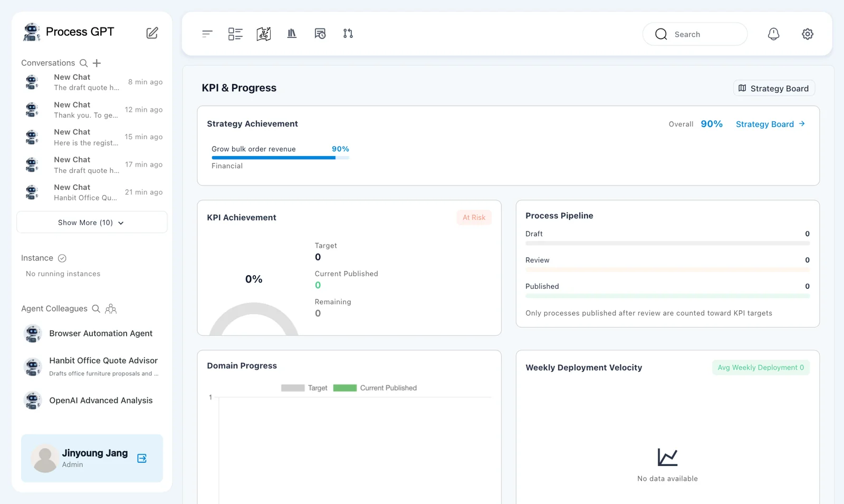Viewport: 844px width, 504px height.
Task: Click the 0% KPI gauge value
Action: point(254,279)
